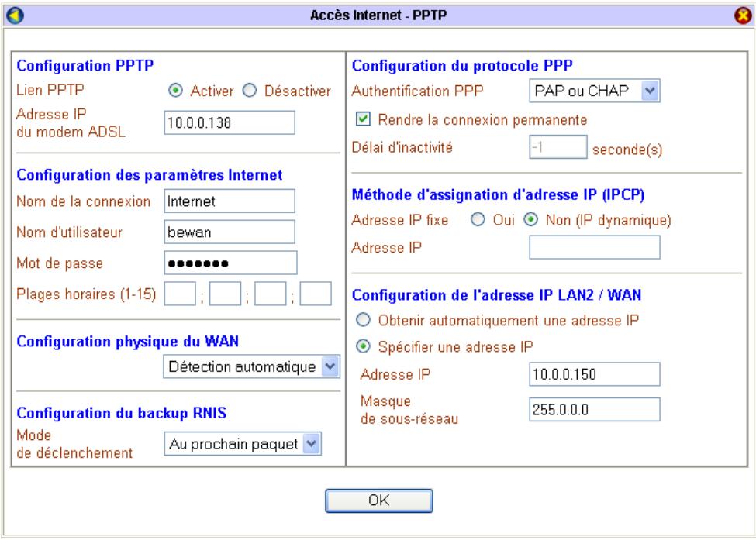
Task: Click the Adresse IP du modem ADSL field
Action: tap(230, 123)
